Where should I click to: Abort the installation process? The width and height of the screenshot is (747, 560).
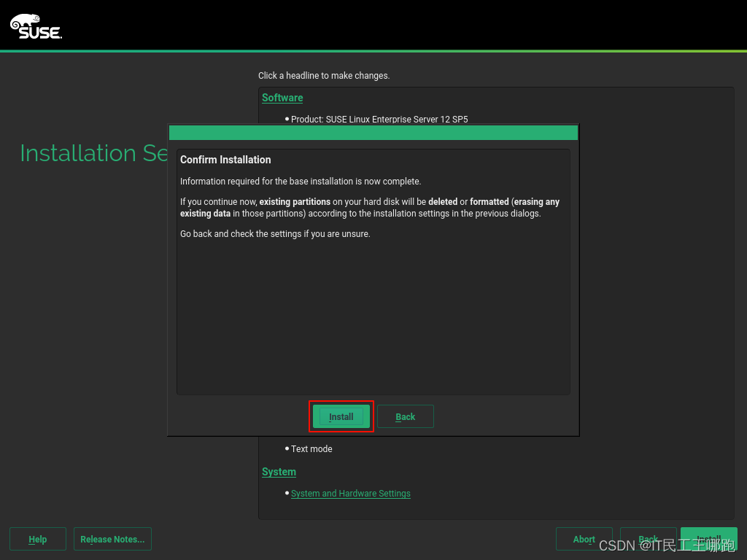584,539
